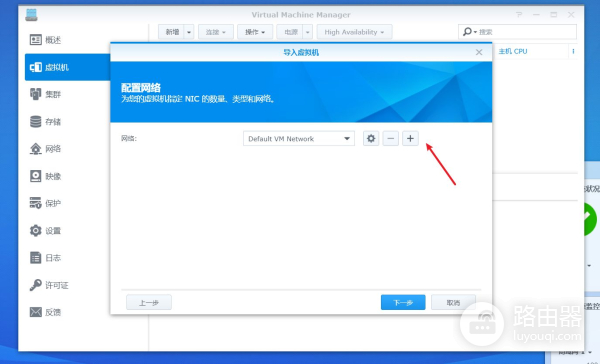Open network settings via the gear icon
Screen dimensions: 600x364
pyautogui.click(x=371, y=139)
